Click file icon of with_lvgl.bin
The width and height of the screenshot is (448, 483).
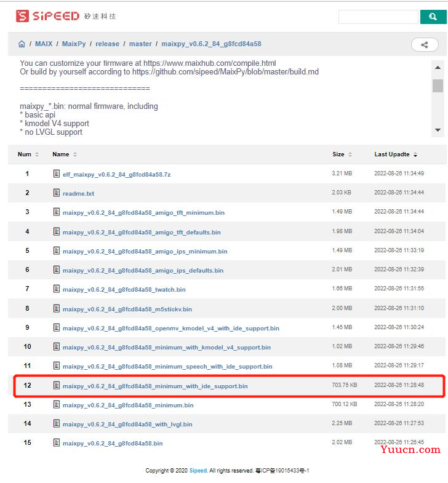click(57, 424)
